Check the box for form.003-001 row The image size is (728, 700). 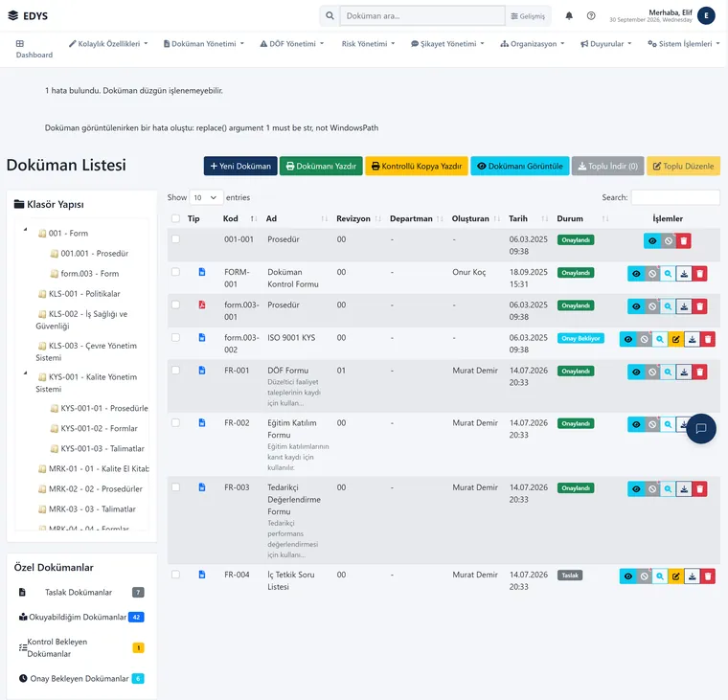[x=175, y=305]
